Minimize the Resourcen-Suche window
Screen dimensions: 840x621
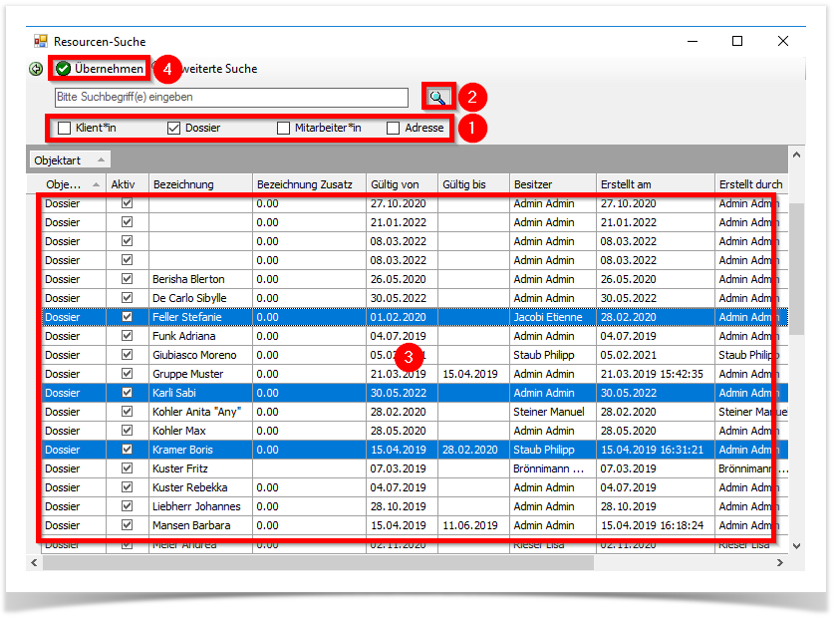click(x=693, y=41)
